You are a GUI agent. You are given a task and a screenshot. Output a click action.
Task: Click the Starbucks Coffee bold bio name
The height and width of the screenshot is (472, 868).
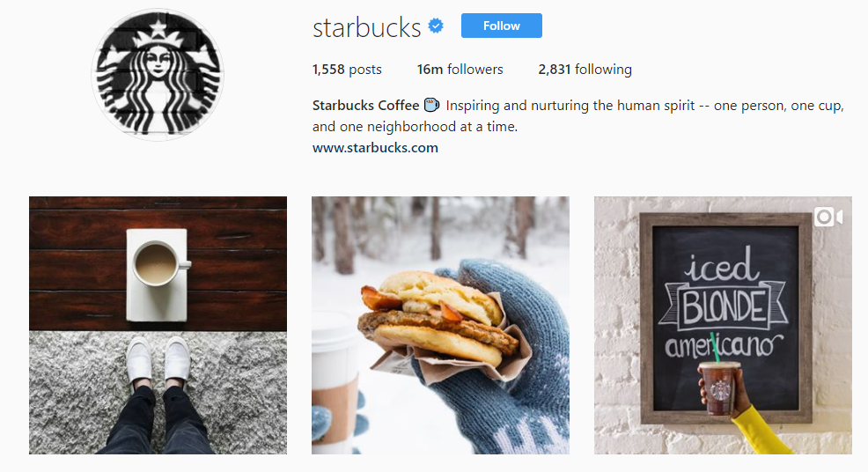click(366, 106)
